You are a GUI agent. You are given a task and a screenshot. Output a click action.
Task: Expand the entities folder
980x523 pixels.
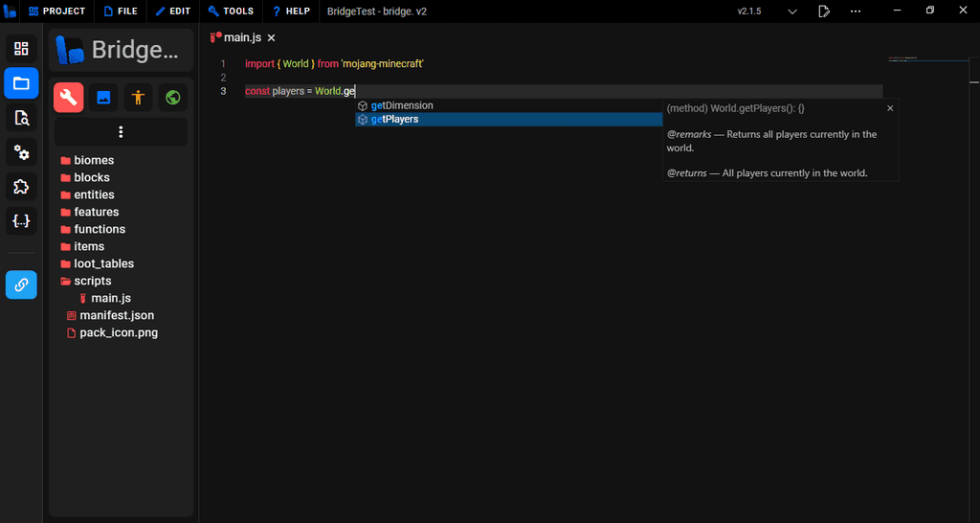(94, 194)
